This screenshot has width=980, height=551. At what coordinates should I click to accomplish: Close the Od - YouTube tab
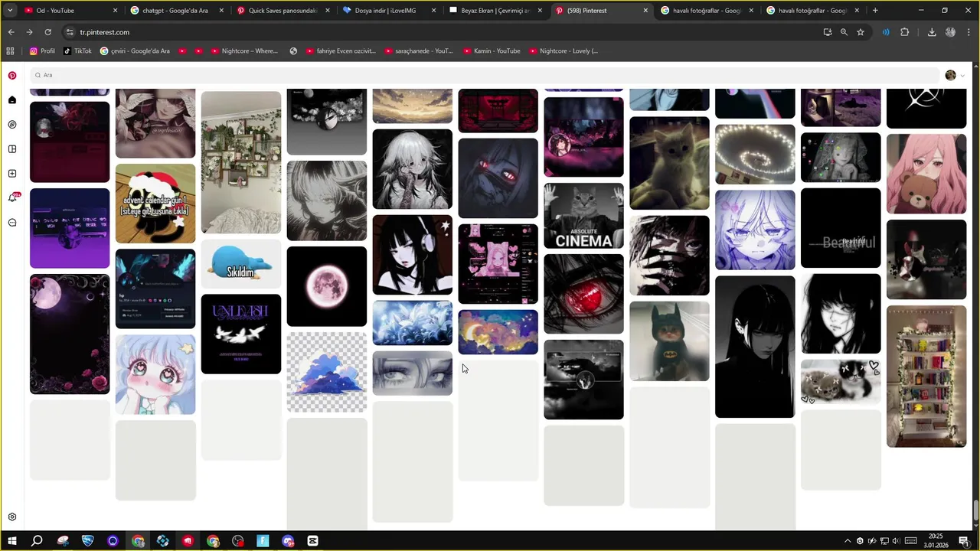click(x=116, y=11)
